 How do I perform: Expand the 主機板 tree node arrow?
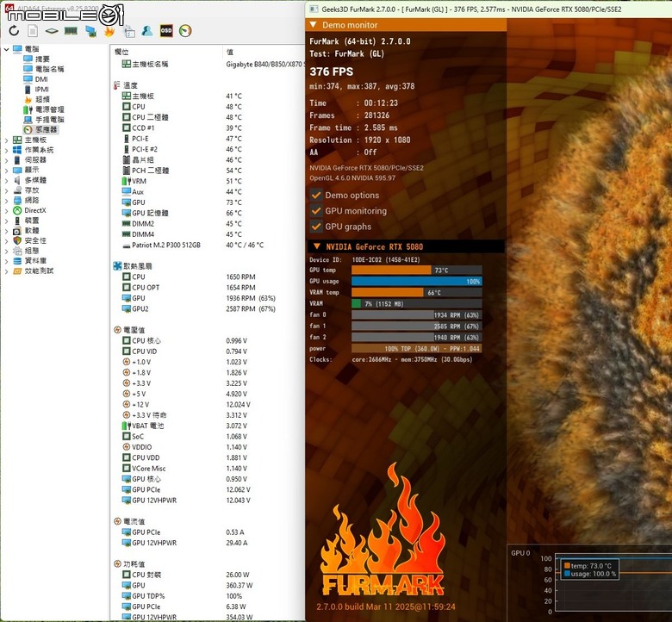6,140
